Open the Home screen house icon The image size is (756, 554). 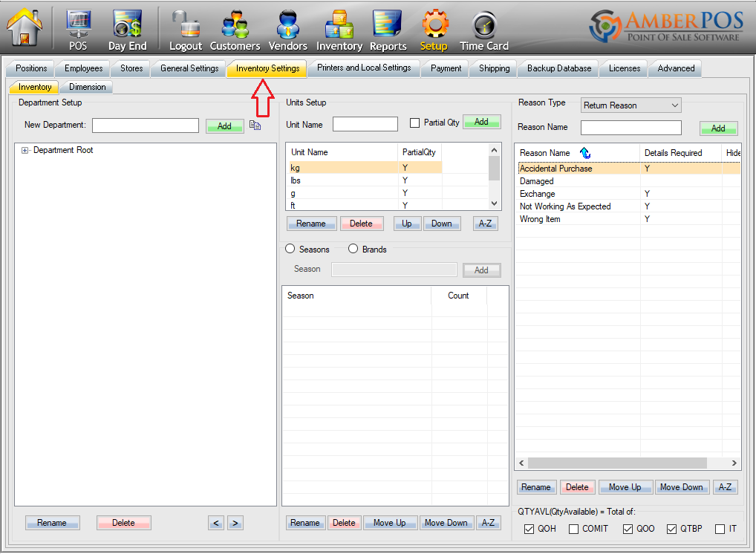coord(24,27)
